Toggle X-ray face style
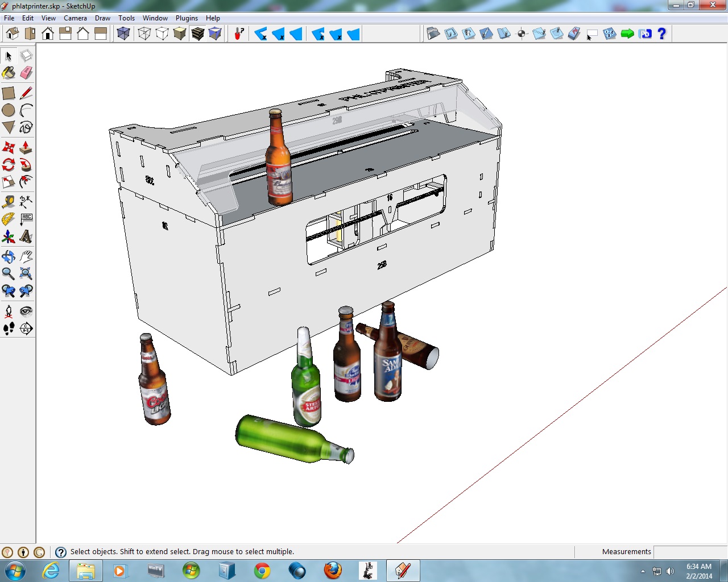Viewport: 728px width, 582px height. [123, 34]
